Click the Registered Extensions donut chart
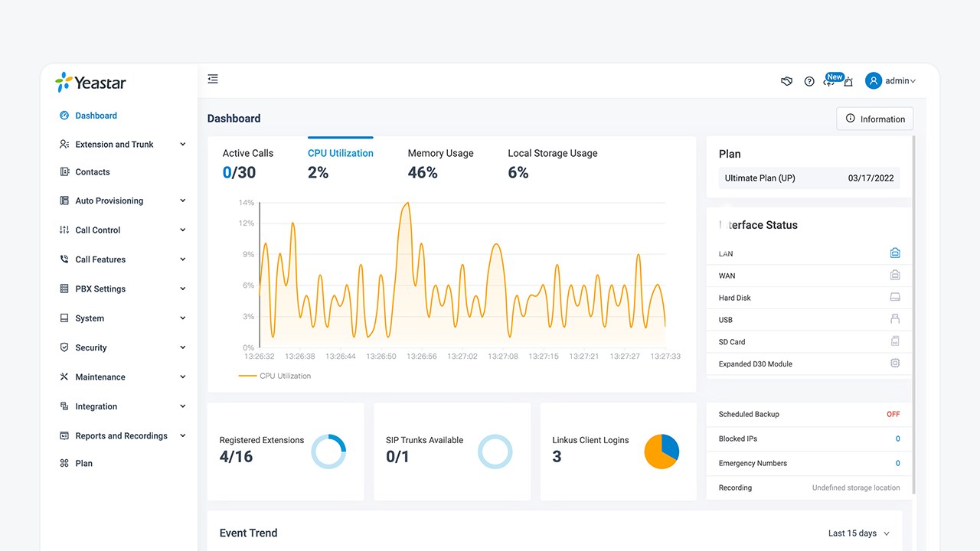980x551 pixels. point(328,452)
